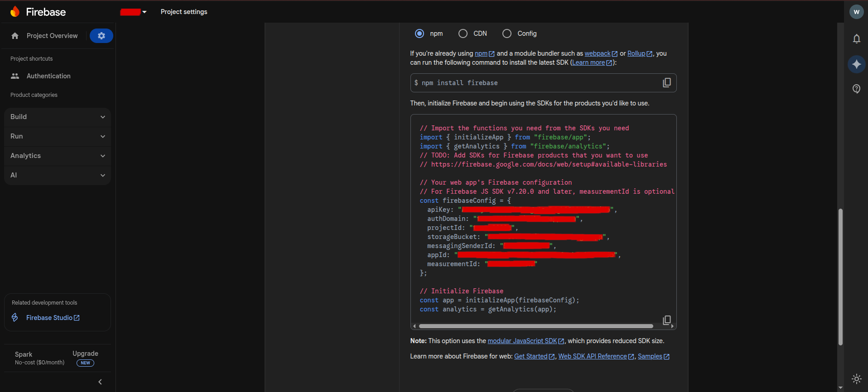Open the webpack link
868x392 pixels.
[x=601, y=53]
